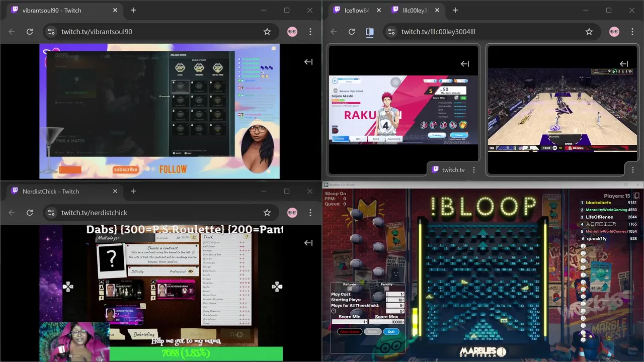644x362 pixels.
Task: Click the Follow banner on vibrantsoul90 stream
Action: (x=173, y=169)
